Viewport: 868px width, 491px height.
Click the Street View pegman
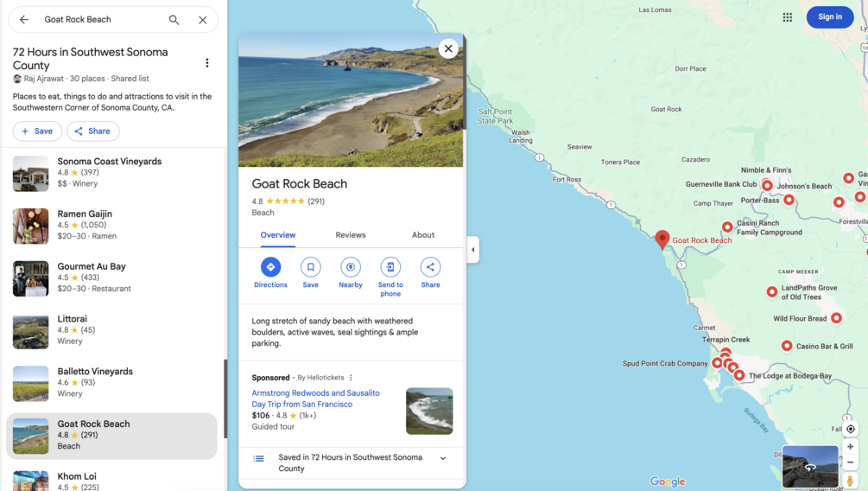850,480
